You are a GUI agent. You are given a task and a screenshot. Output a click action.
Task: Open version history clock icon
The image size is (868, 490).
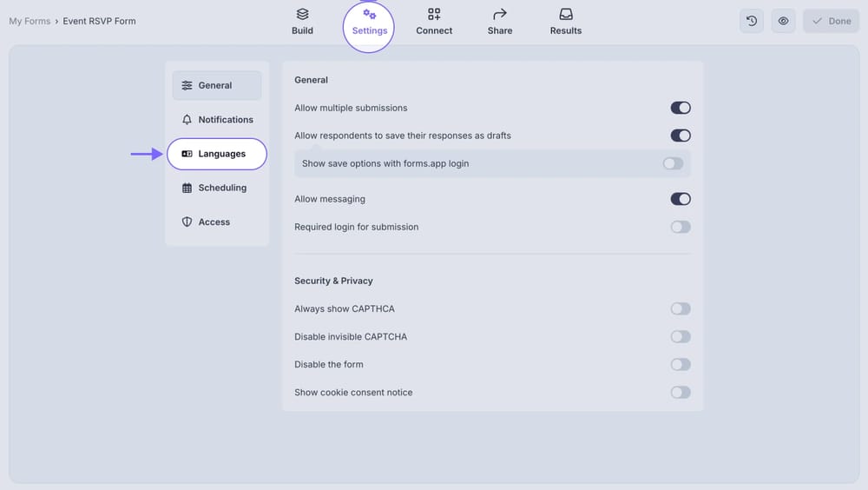point(752,21)
